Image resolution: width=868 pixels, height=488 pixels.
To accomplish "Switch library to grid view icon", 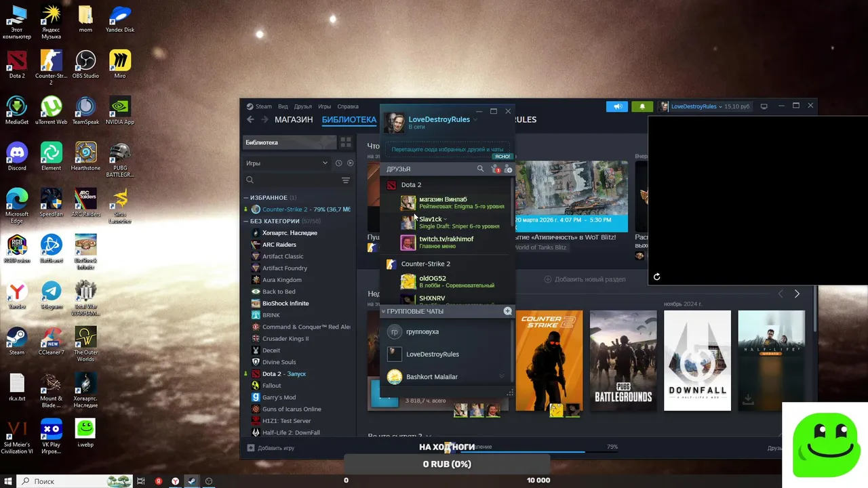I will [346, 142].
